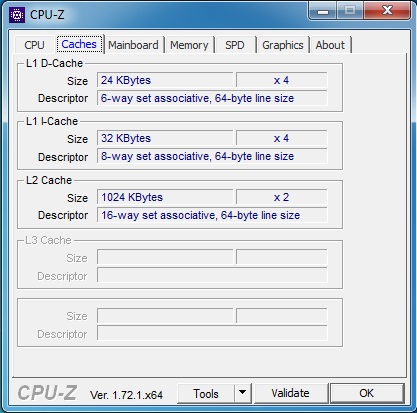
Task: Select the 6-way set associative descriptor field
Action: coord(212,98)
